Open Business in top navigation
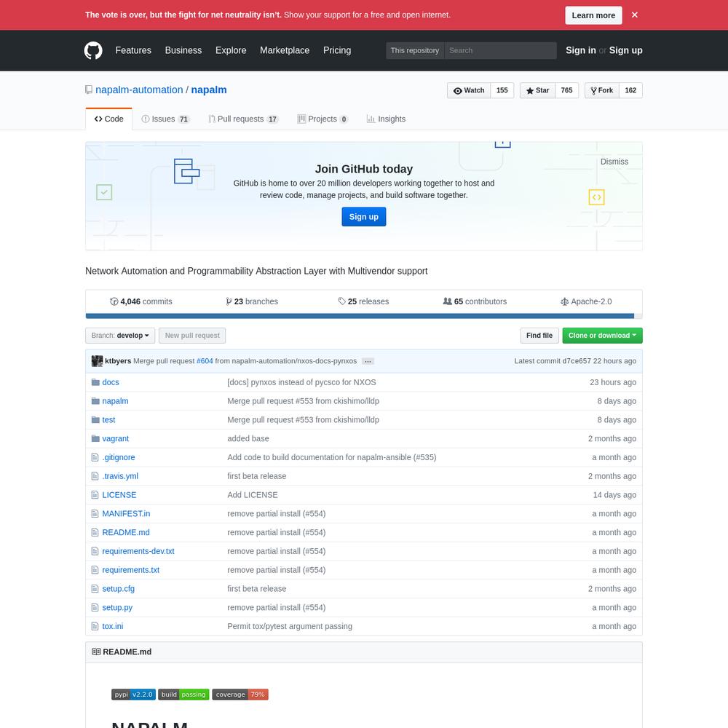The image size is (728, 728). (183, 51)
